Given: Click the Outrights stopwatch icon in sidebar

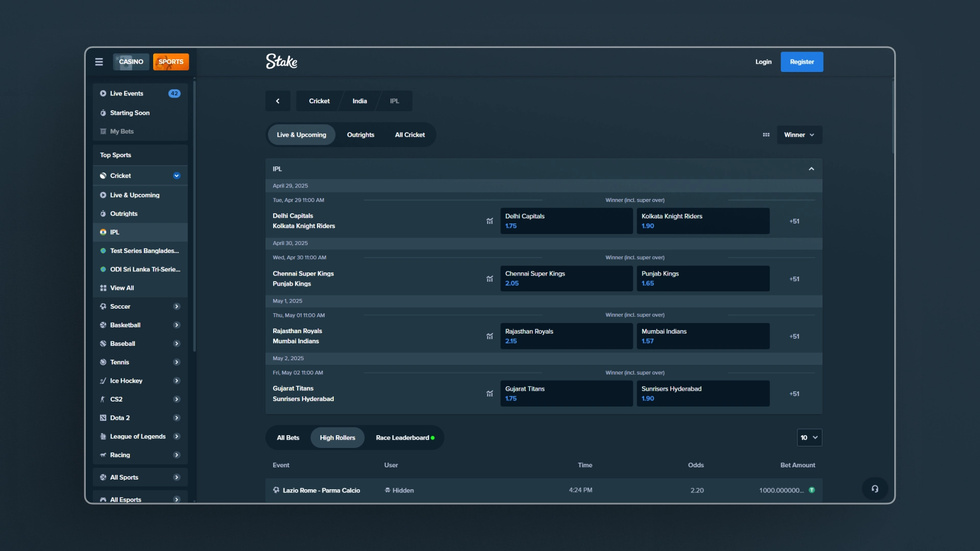Looking at the screenshot, I should pyautogui.click(x=103, y=214).
